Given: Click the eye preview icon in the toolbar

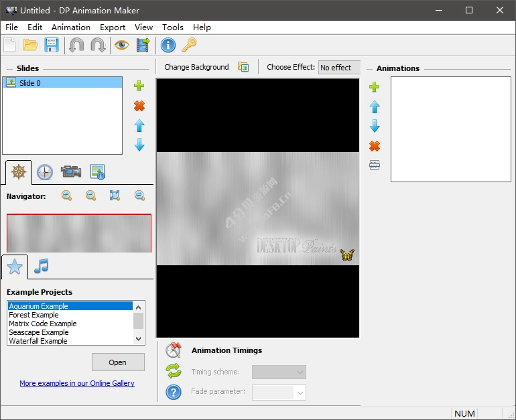Looking at the screenshot, I should [x=121, y=45].
